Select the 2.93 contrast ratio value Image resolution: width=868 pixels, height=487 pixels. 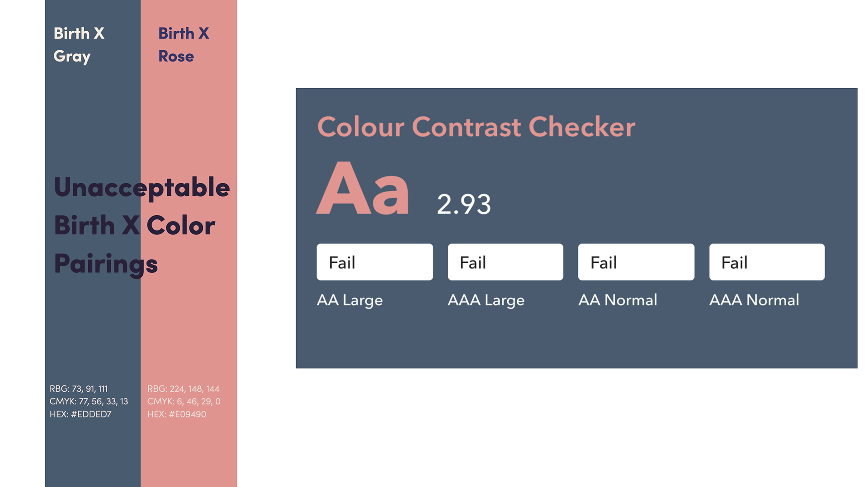click(x=464, y=204)
